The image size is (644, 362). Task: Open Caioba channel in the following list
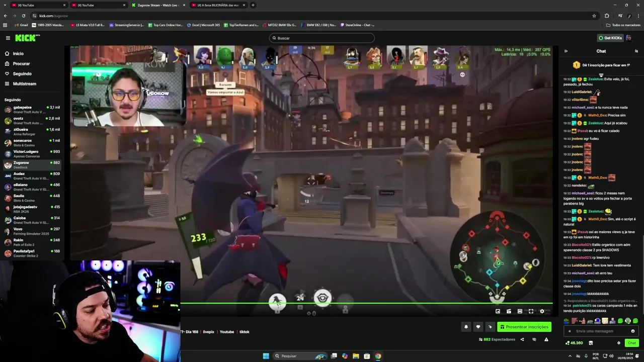(32, 220)
